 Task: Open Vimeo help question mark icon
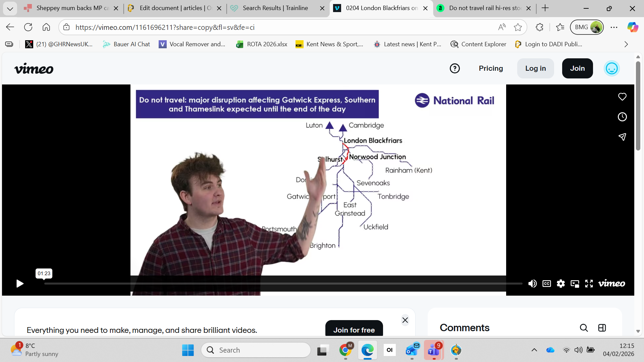(455, 68)
